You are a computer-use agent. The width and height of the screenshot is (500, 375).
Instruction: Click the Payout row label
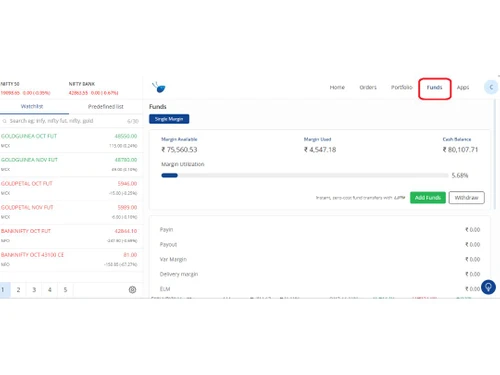(x=168, y=244)
